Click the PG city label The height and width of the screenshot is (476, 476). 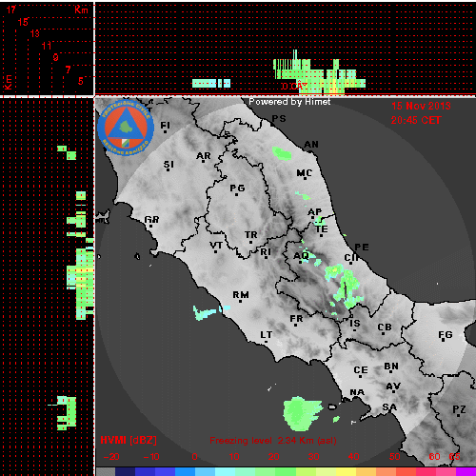click(x=237, y=188)
